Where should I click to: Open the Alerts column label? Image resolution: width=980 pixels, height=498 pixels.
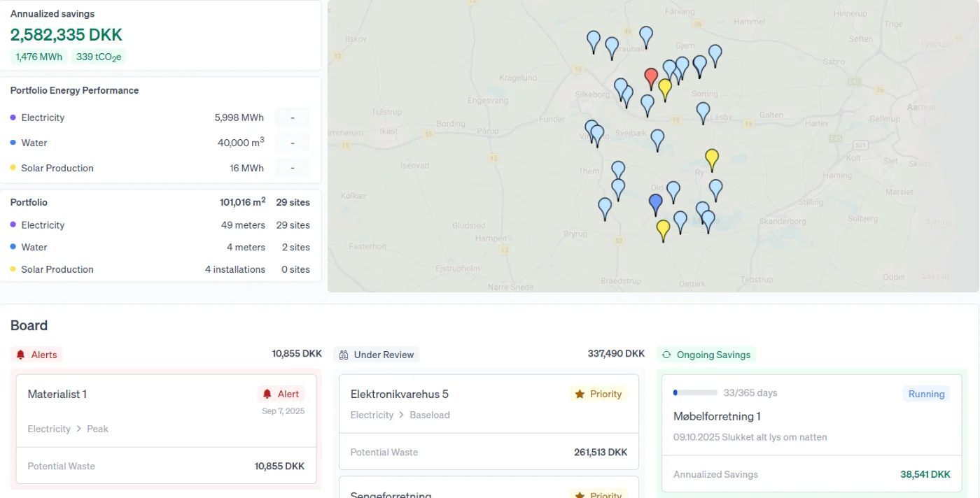pyautogui.click(x=37, y=355)
